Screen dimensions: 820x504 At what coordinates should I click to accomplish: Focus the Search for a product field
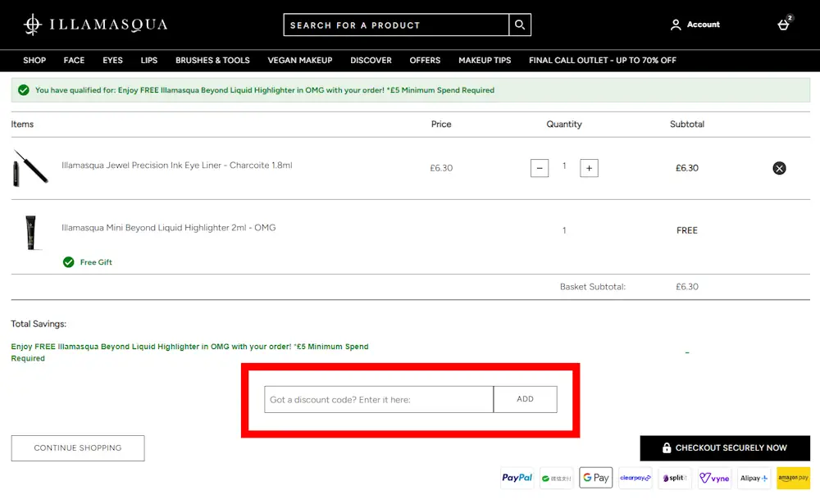tap(396, 25)
